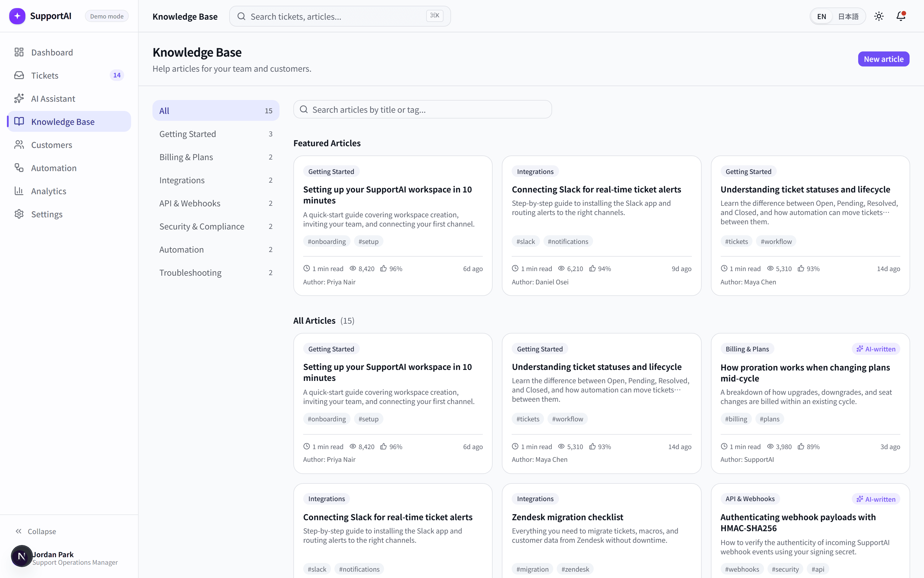This screenshot has width=924, height=578.
Task: Go to AI Assistant page
Action: (x=69, y=98)
